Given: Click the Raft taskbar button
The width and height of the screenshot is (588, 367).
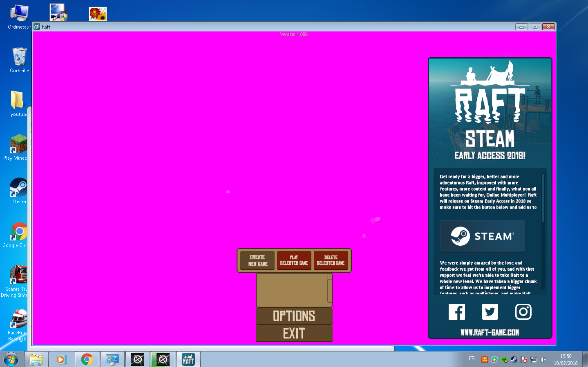Looking at the screenshot, I should click(x=188, y=359).
